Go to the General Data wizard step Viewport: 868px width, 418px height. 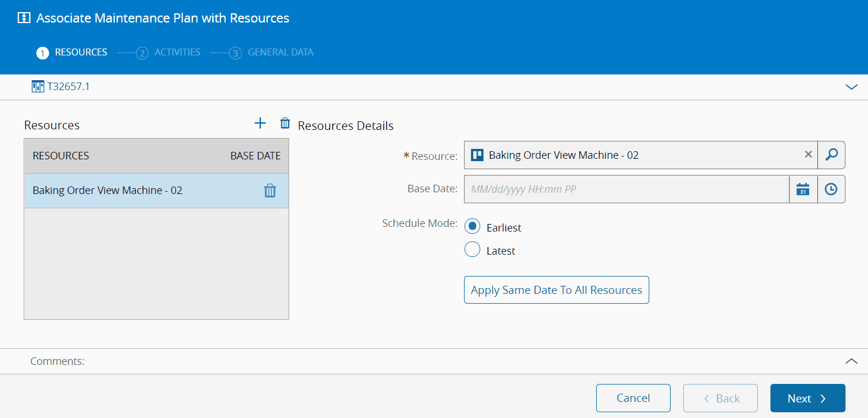[280, 53]
